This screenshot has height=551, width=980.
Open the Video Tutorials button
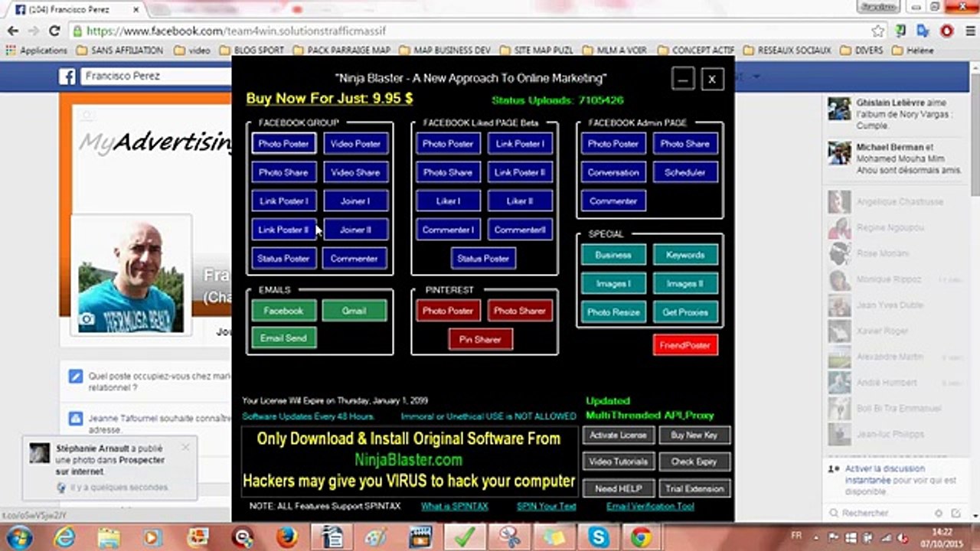pyautogui.click(x=618, y=461)
